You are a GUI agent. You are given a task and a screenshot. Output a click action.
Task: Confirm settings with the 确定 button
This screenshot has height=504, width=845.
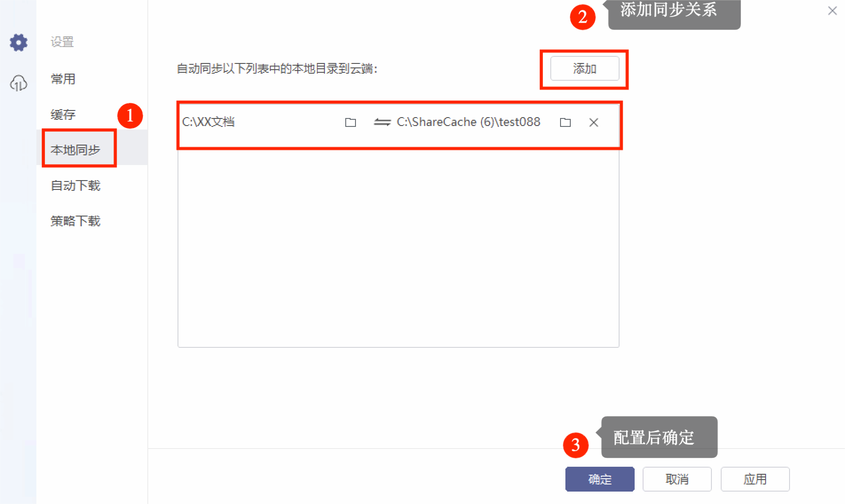point(600,479)
